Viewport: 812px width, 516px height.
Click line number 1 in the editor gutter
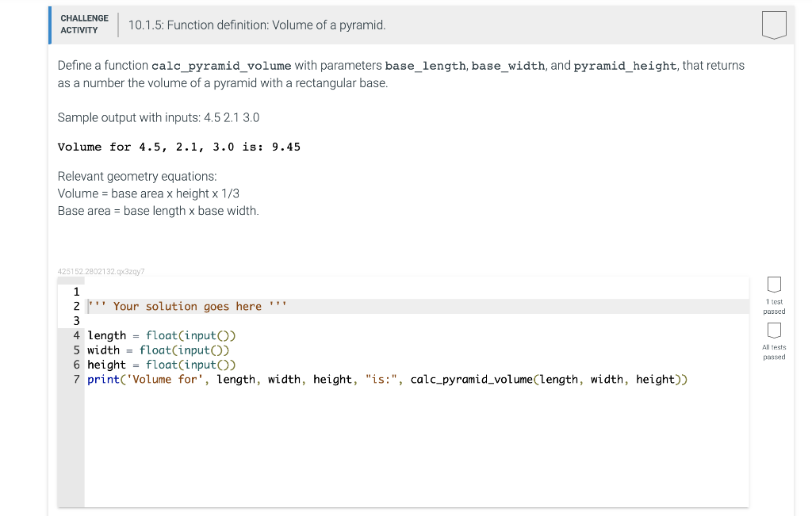(75, 292)
